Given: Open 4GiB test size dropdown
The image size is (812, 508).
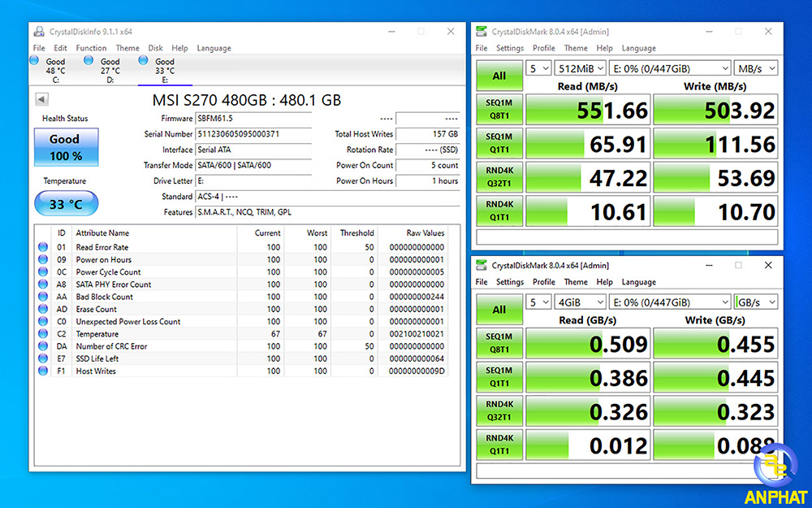Looking at the screenshot, I should pos(580,302).
